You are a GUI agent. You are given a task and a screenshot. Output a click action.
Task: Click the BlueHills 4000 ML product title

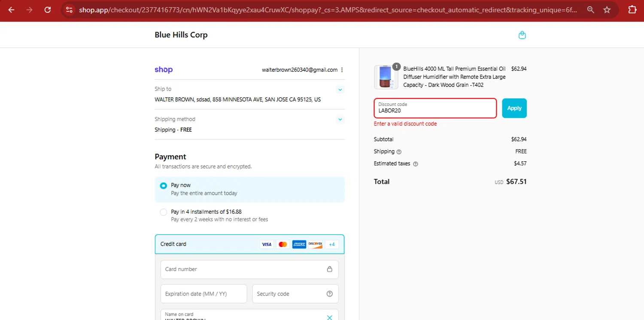coord(454,77)
